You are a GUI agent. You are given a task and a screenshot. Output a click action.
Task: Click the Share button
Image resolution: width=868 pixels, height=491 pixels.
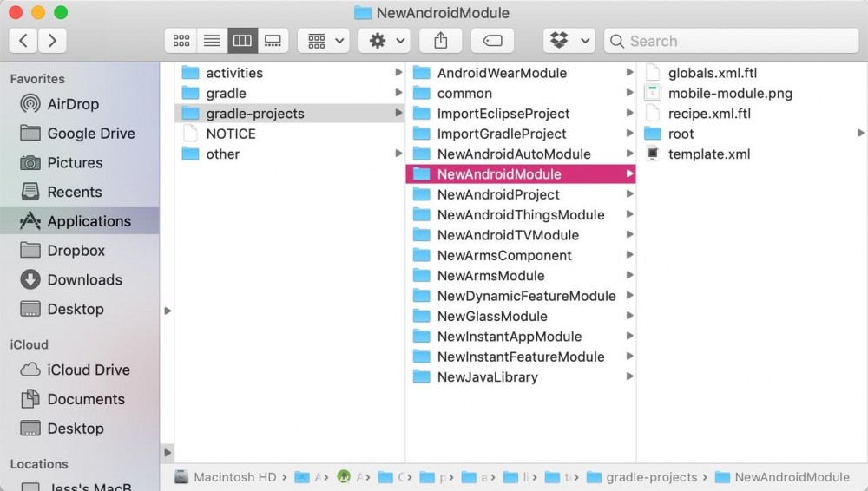pos(441,41)
